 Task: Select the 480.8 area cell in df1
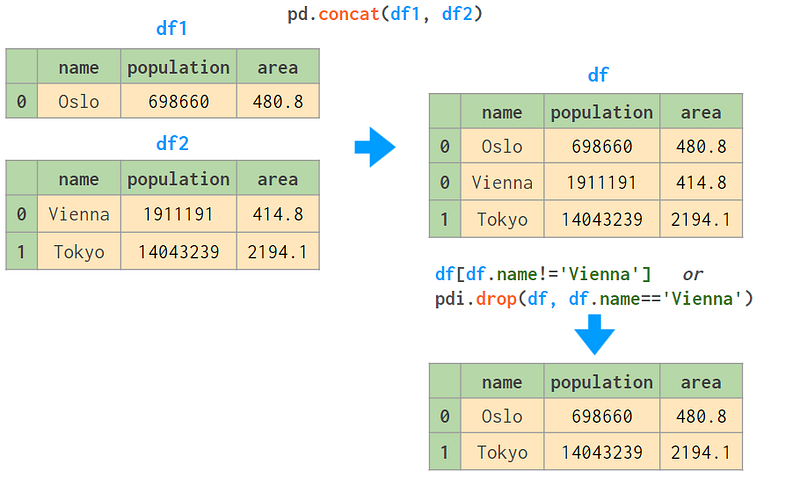coord(278,102)
